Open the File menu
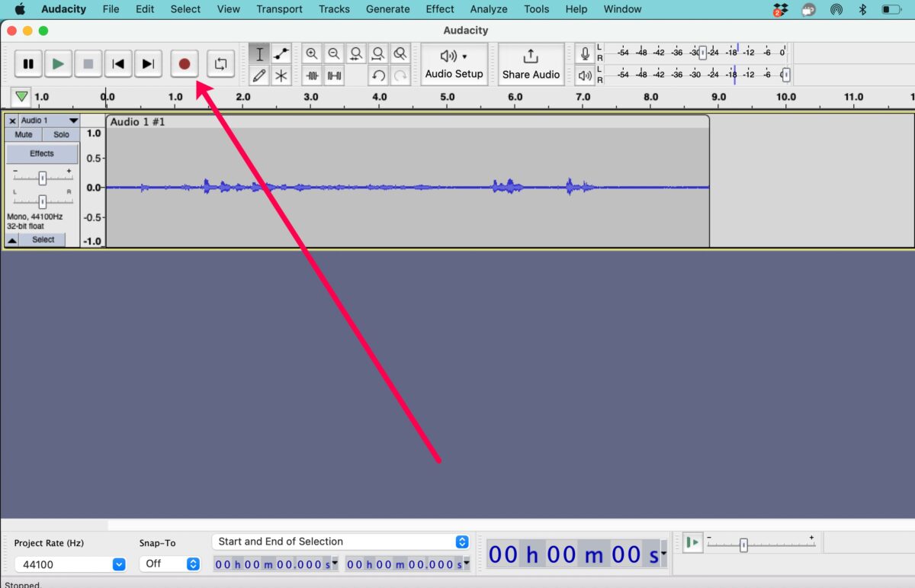 (x=111, y=9)
